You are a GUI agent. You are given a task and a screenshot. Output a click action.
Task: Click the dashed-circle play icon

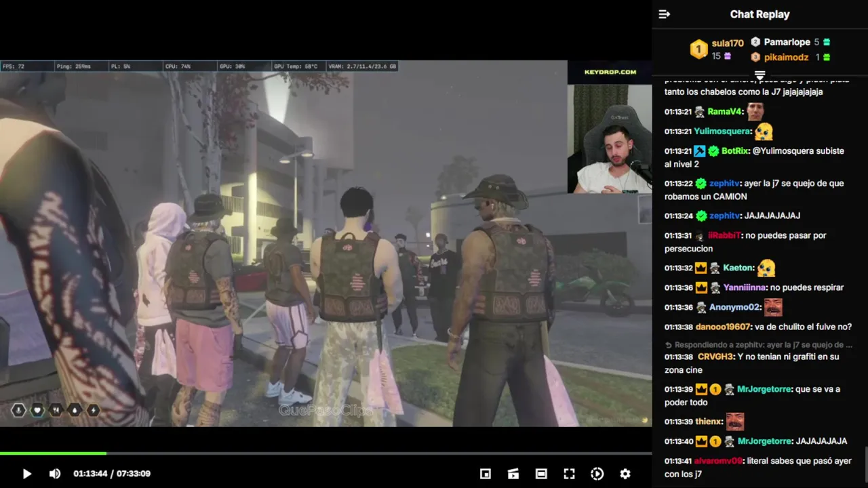pyautogui.click(x=597, y=474)
